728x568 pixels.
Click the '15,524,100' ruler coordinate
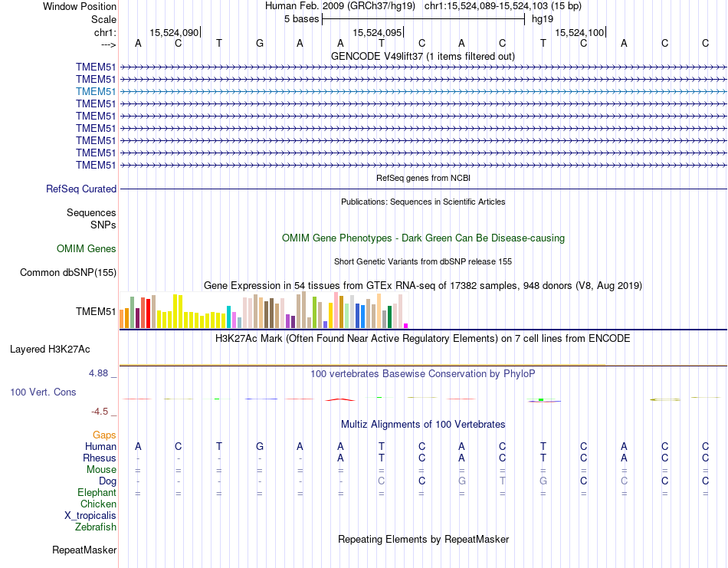point(579,32)
